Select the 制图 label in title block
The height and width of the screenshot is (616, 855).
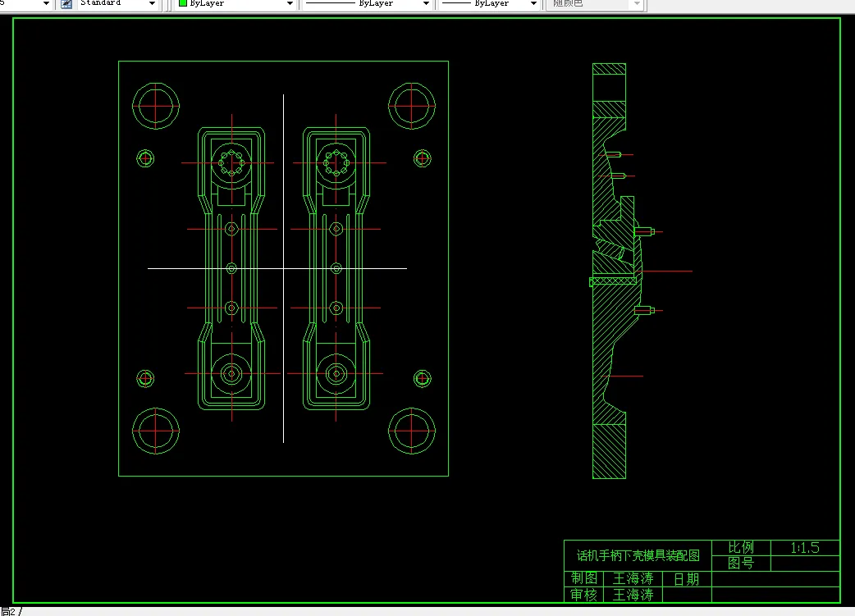pos(584,578)
